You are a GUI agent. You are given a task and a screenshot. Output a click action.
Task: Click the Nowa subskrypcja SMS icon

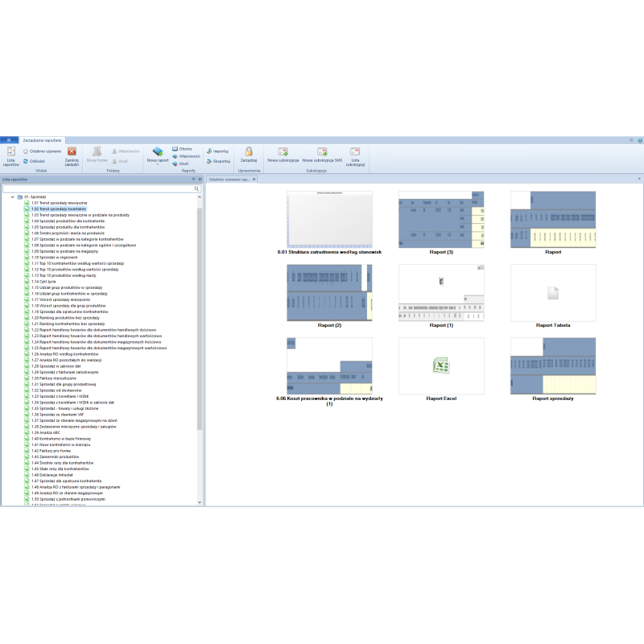pos(322,151)
